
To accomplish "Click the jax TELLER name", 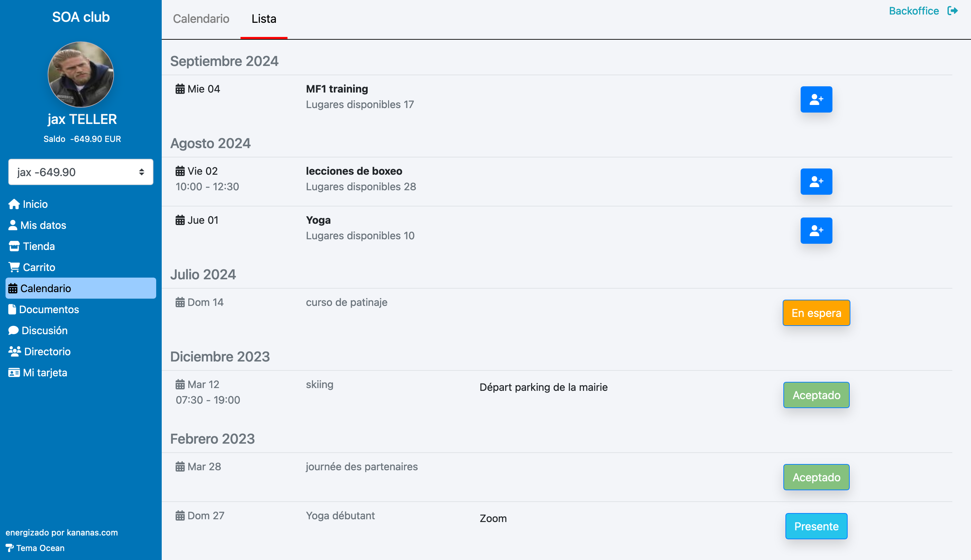I will pyautogui.click(x=82, y=119).
